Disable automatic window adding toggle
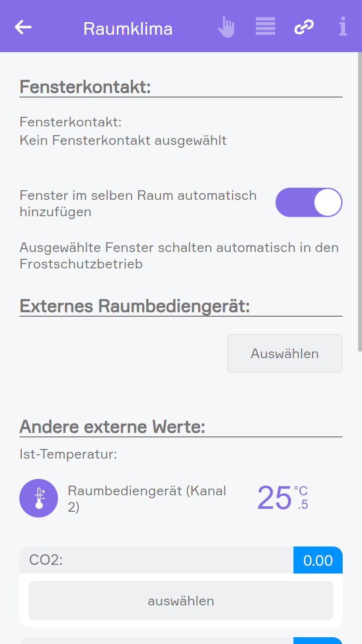 coord(309,202)
